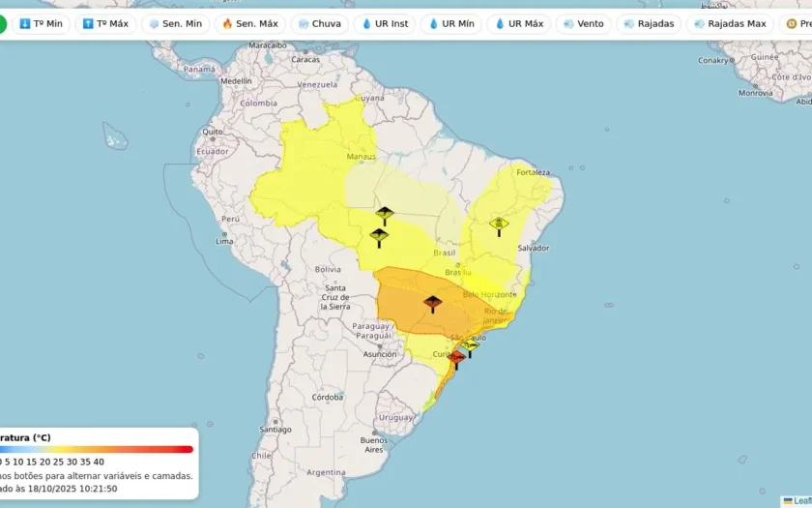The image size is (812, 508).
Task: Toggle the Sen. Máx fire layer
Action: 250,24
